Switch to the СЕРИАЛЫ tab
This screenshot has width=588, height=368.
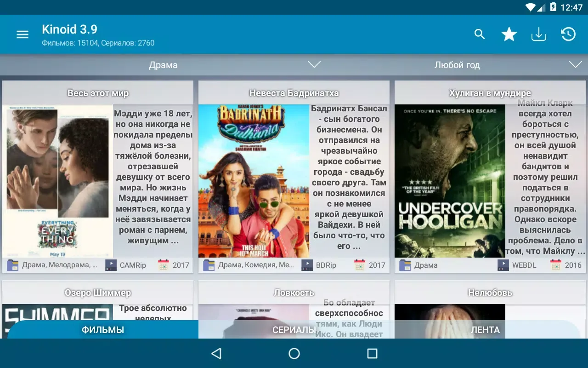click(294, 330)
